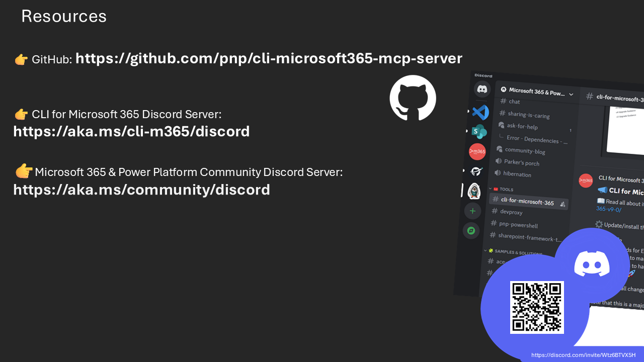Click the large Discord logo on blue bubble

(x=592, y=263)
